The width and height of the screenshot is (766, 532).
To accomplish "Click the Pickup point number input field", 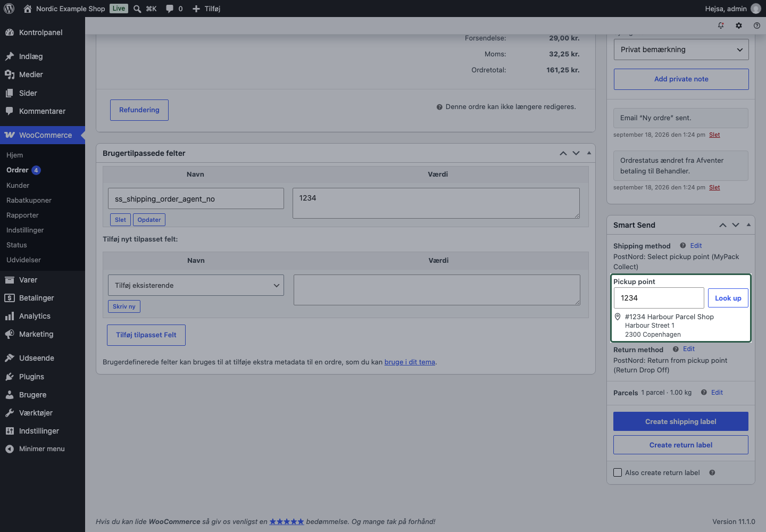I will 659,298.
